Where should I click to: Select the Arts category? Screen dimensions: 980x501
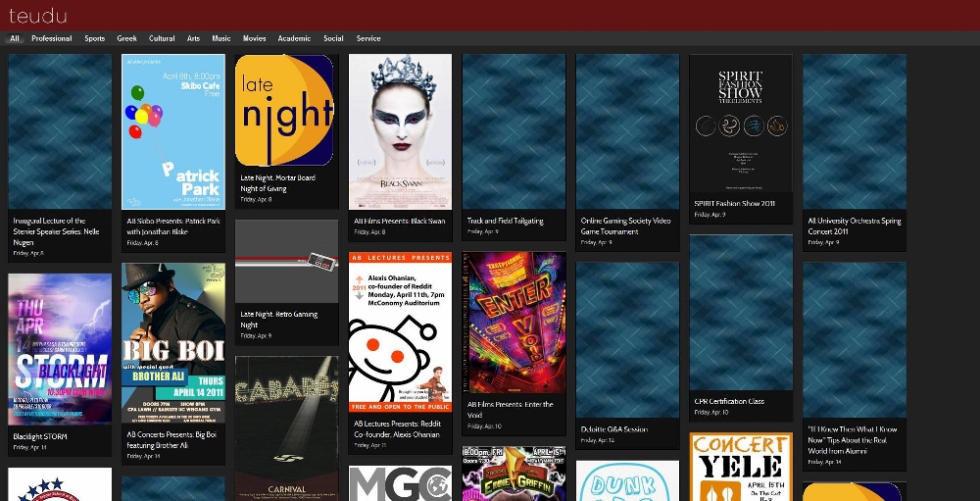click(194, 38)
